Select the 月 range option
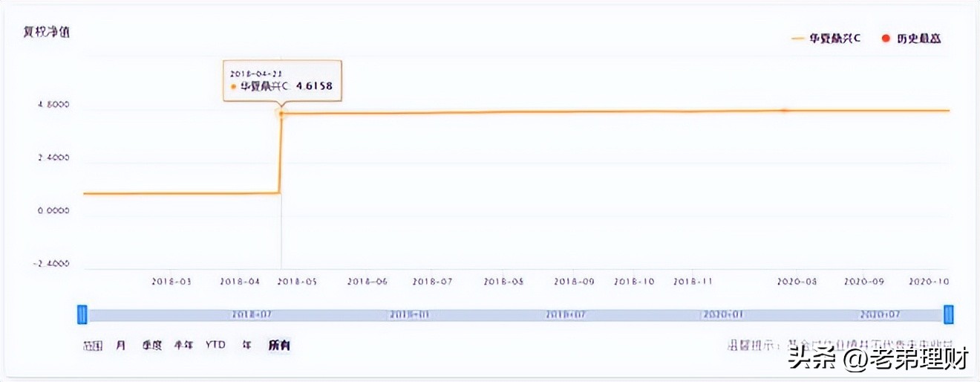The width and height of the screenshot is (980, 382). [120, 345]
